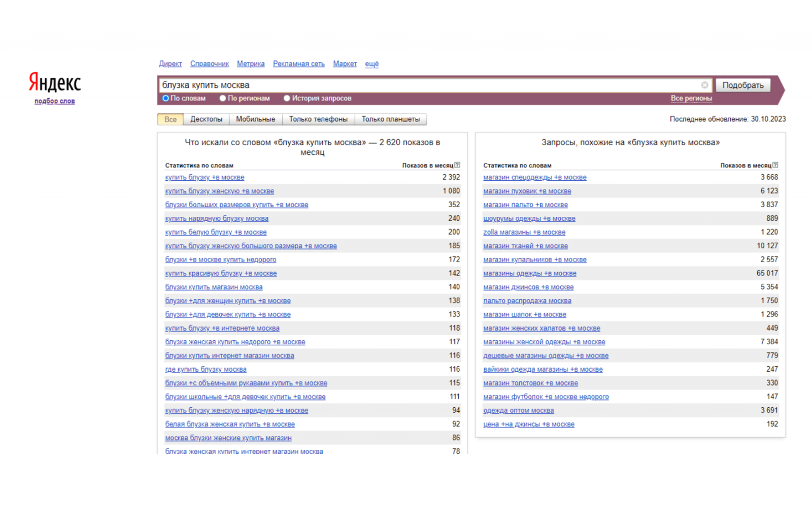Screen dimensions: 812x521
Task: Open similar query 'zolla магазины +в москве'
Action: pyautogui.click(x=524, y=233)
